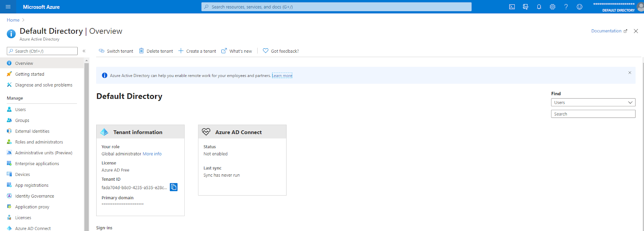Open the portal settings gear
Image resolution: width=644 pixels, height=231 pixels.
[552, 7]
